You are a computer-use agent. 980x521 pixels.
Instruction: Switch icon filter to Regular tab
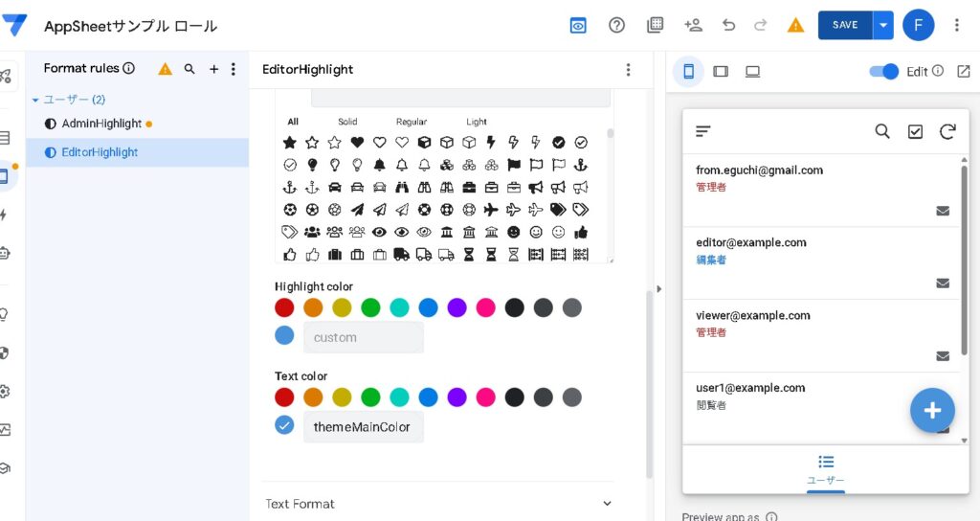pyautogui.click(x=412, y=122)
